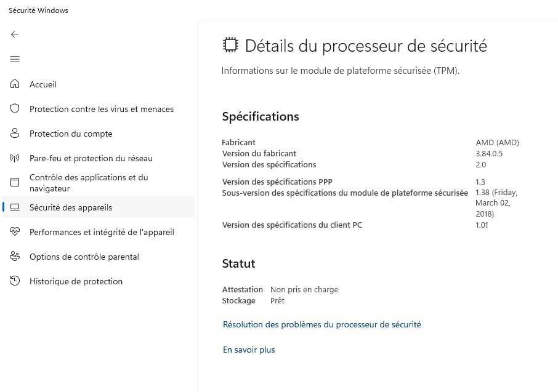This screenshot has width=558, height=392.
Task: Click the family parental control icon
Action: [15, 257]
